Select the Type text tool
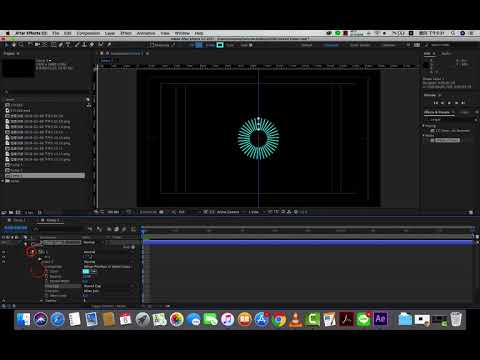The width and height of the screenshot is (480, 360). 68,45
